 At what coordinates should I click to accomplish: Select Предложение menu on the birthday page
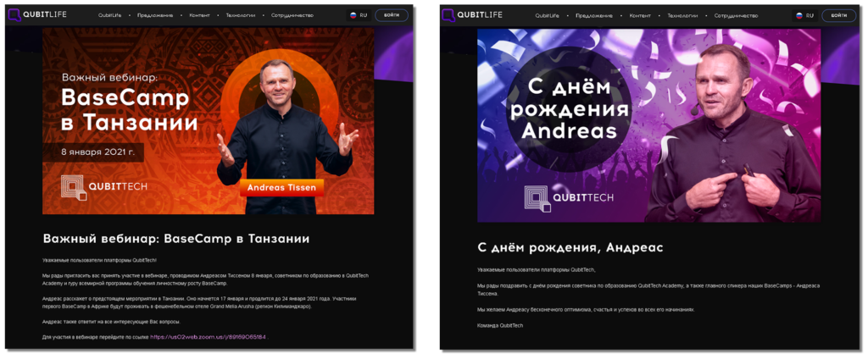coord(593,15)
